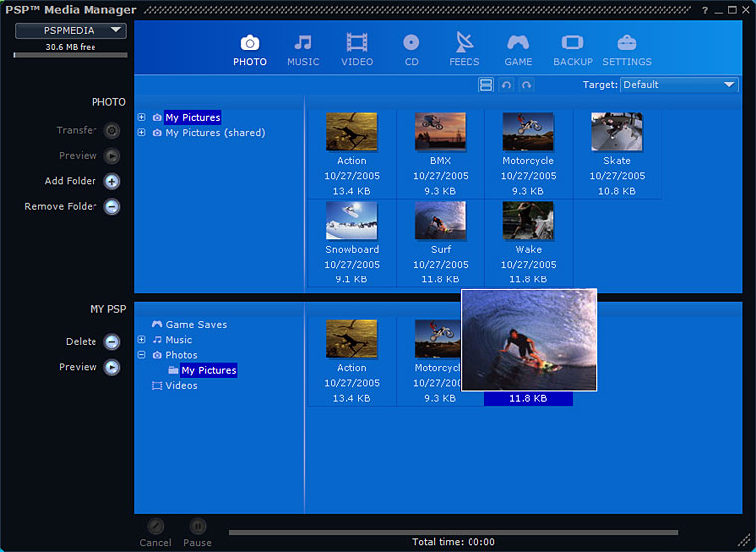
Task: Open the SETTINGS toolbox icon
Action: pyautogui.click(x=627, y=43)
